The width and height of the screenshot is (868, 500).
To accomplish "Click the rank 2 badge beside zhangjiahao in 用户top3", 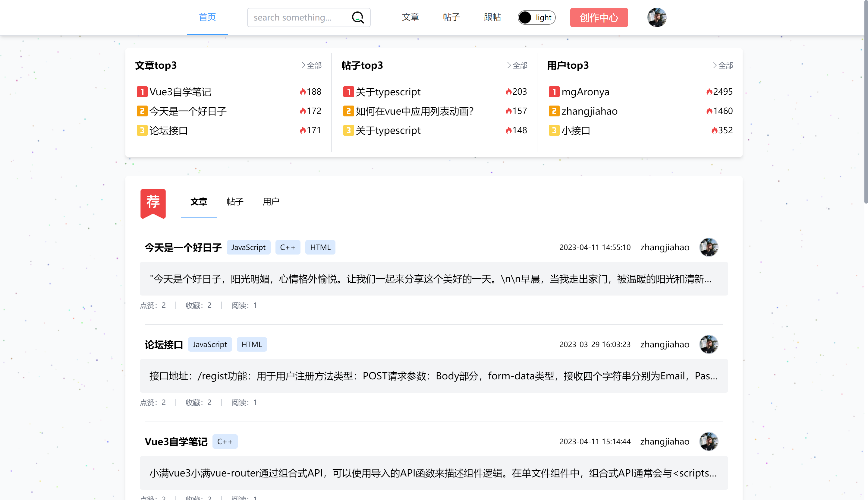I will coord(554,111).
